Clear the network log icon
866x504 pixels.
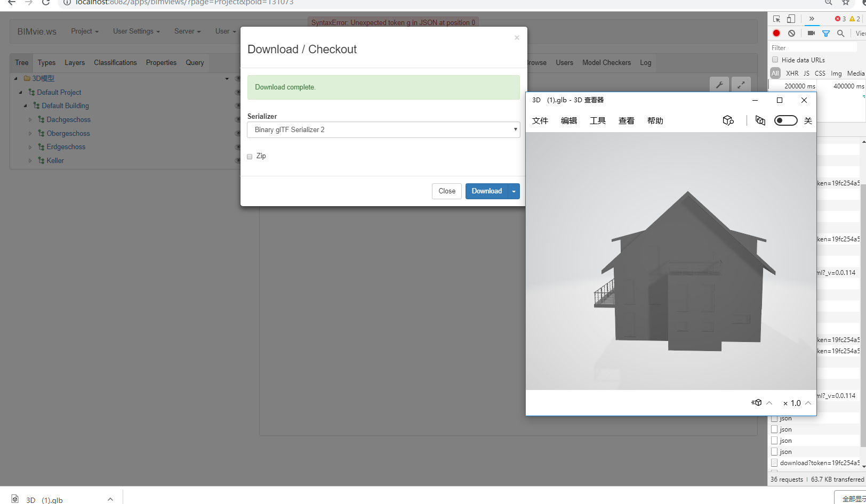pos(792,33)
